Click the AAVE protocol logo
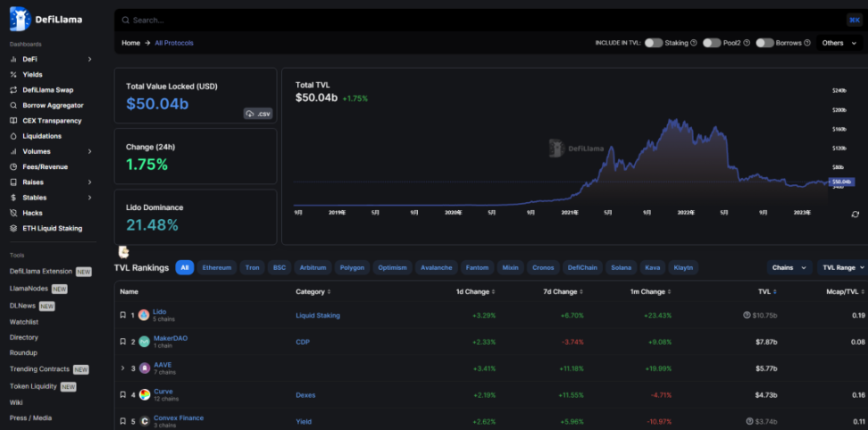This screenshot has height=430, width=868. (144, 368)
